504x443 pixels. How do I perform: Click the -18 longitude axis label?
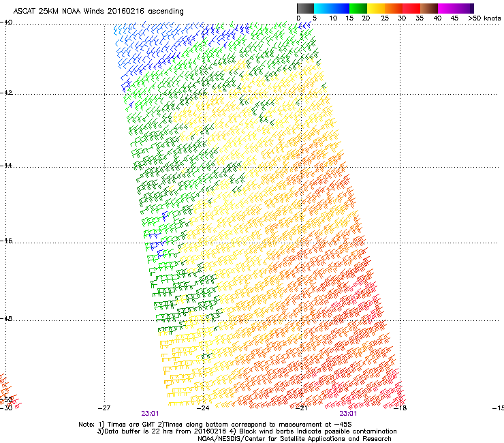pos(400,408)
